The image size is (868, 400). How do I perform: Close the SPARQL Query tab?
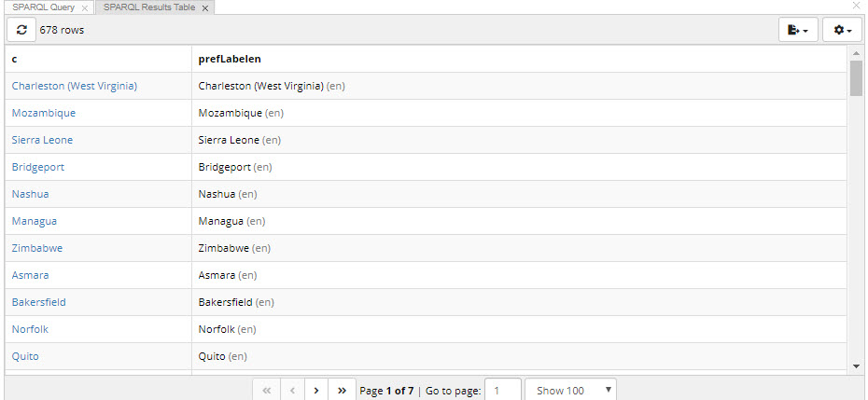coord(85,7)
